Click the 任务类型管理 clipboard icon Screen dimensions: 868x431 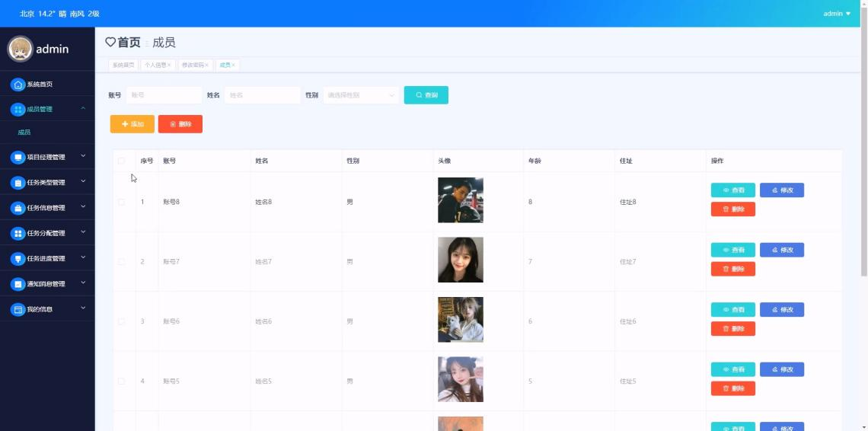(18, 183)
